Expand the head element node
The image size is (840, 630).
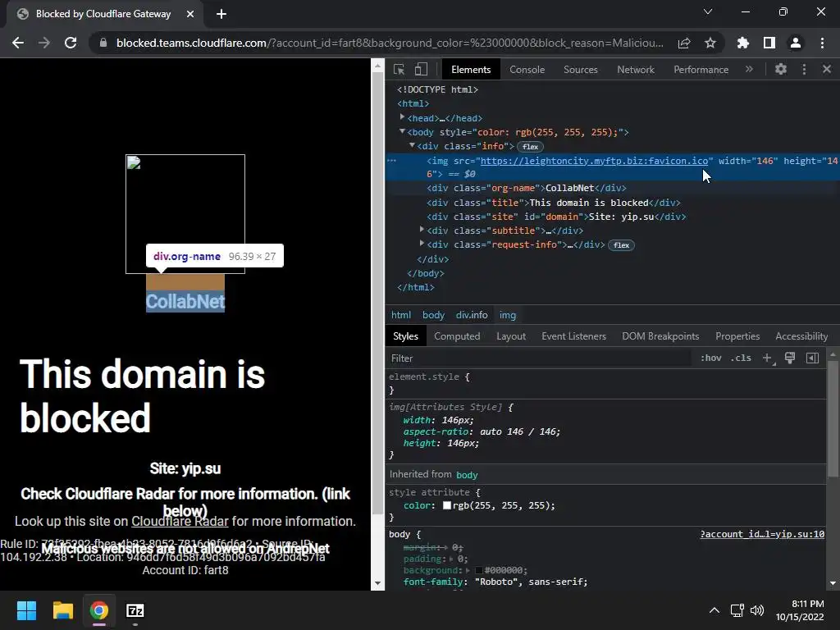click(402, 117)
